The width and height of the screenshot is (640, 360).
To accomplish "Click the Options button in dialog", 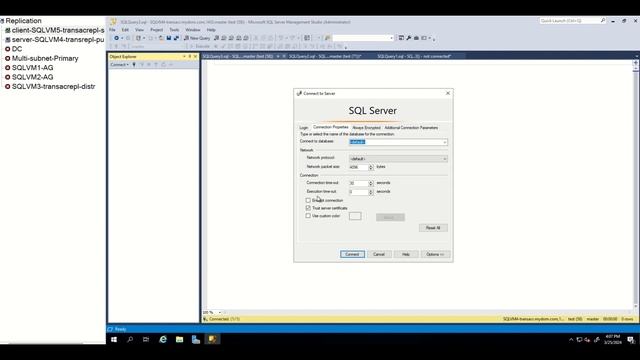I will [x=435, y=254].
